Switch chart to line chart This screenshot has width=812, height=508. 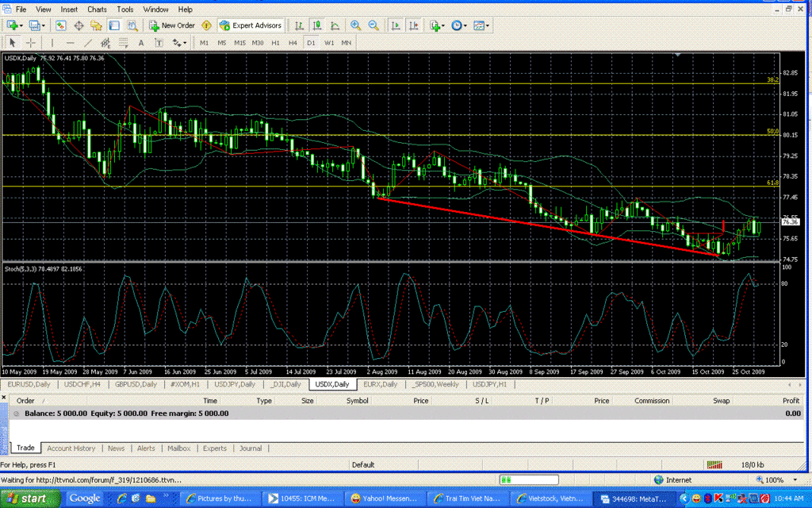[x=335, y=25]
